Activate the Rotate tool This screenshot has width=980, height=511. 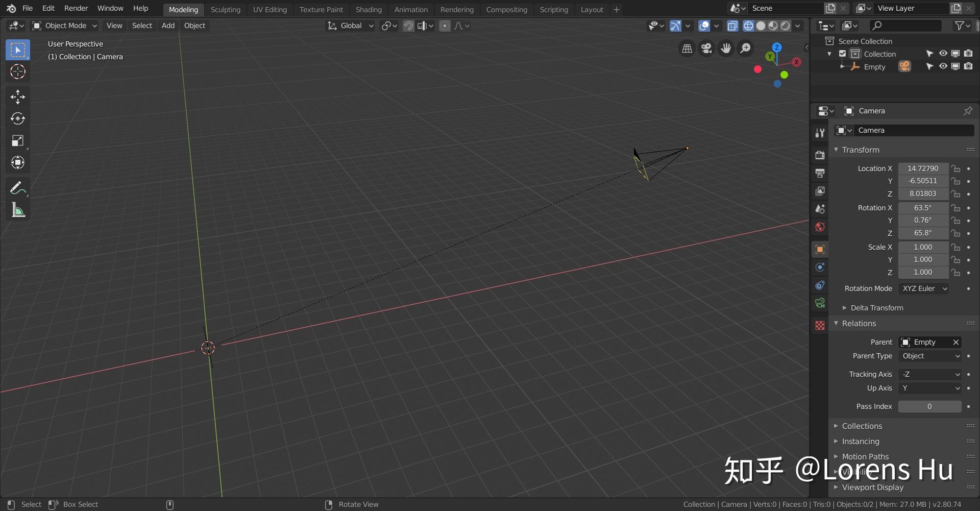click(x=18, y=118)
